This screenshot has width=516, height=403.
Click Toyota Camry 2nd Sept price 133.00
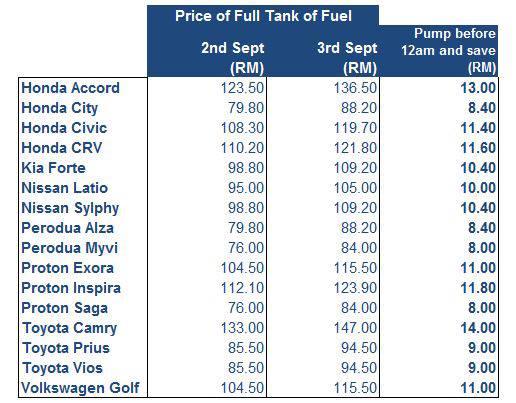pos(242,328)
